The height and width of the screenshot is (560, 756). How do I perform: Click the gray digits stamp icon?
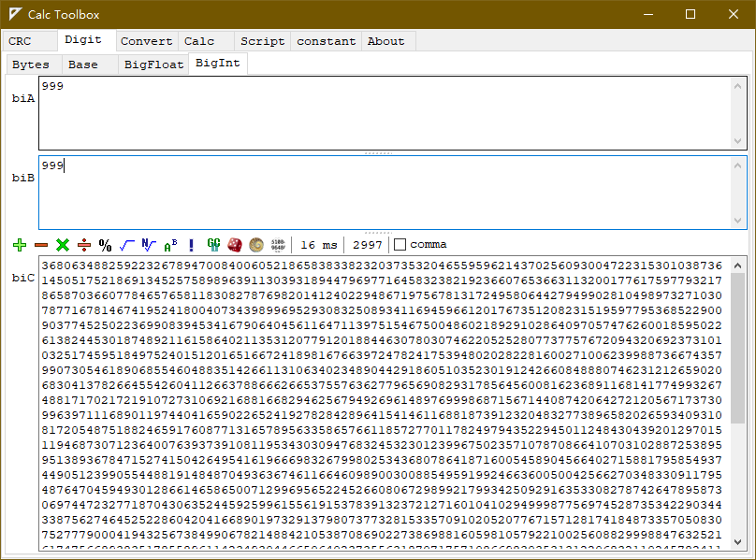278,245
